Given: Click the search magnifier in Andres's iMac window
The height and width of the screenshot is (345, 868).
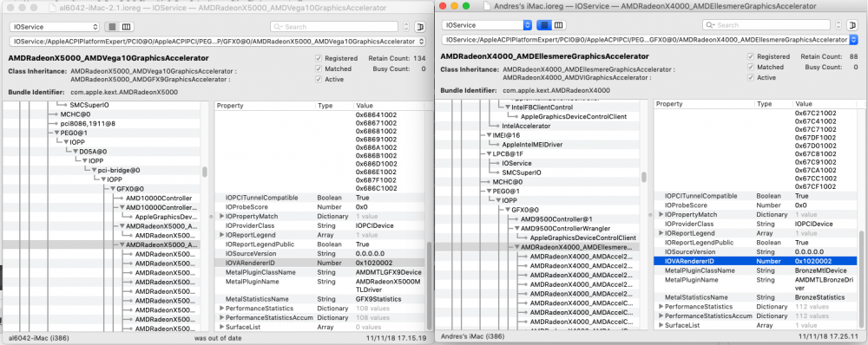Looking at the screenshot, I should 710,25.
